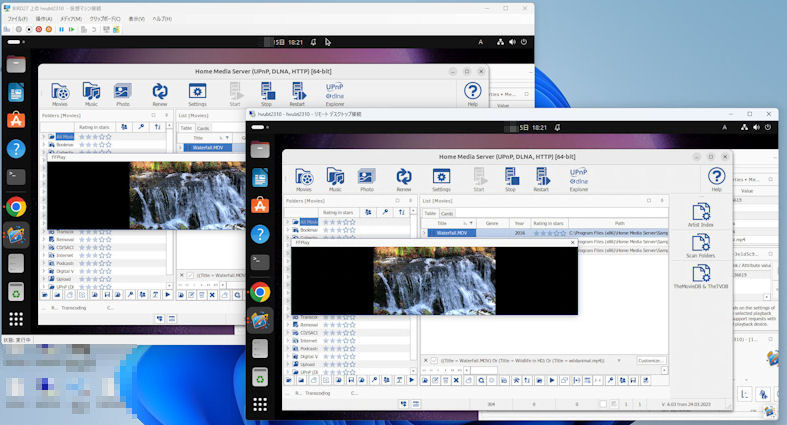This screenshot has width=787, height=425.
Task: Click the Customize... button beside the filter
Action: 651,360
